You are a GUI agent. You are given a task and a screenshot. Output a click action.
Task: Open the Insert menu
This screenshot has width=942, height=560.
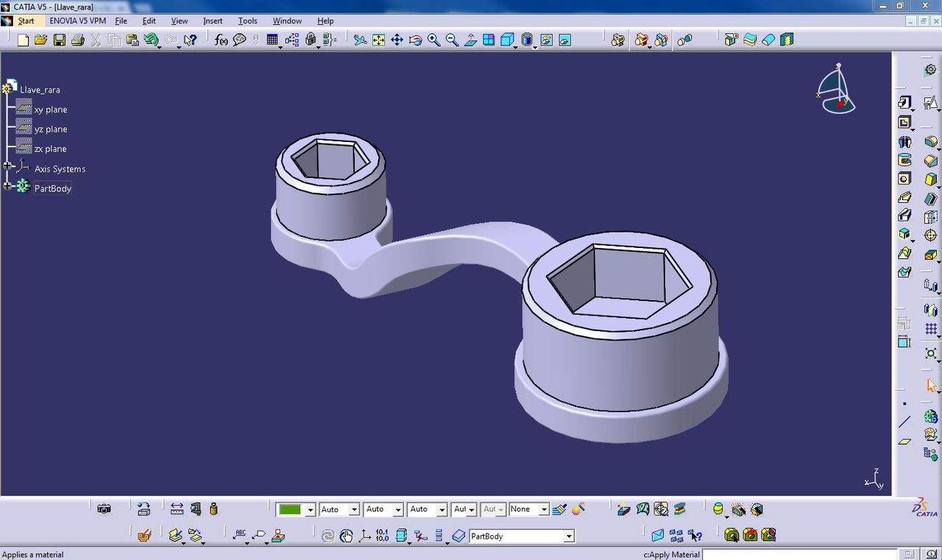click(213, 21)
